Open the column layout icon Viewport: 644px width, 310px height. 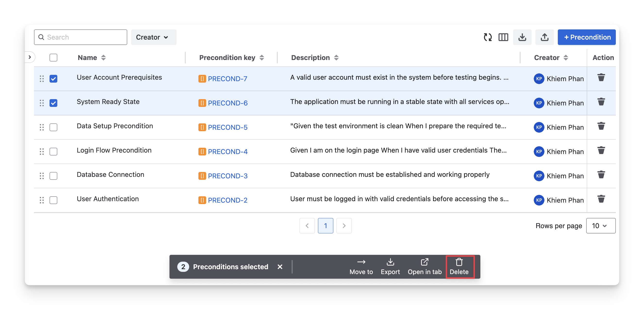coord(503,37)
